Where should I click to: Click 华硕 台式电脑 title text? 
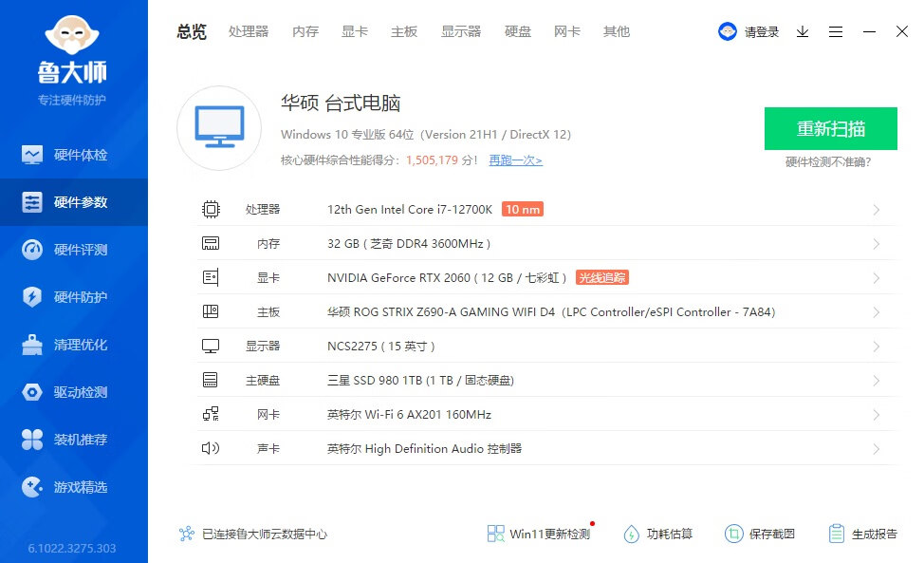pos(341,103)
